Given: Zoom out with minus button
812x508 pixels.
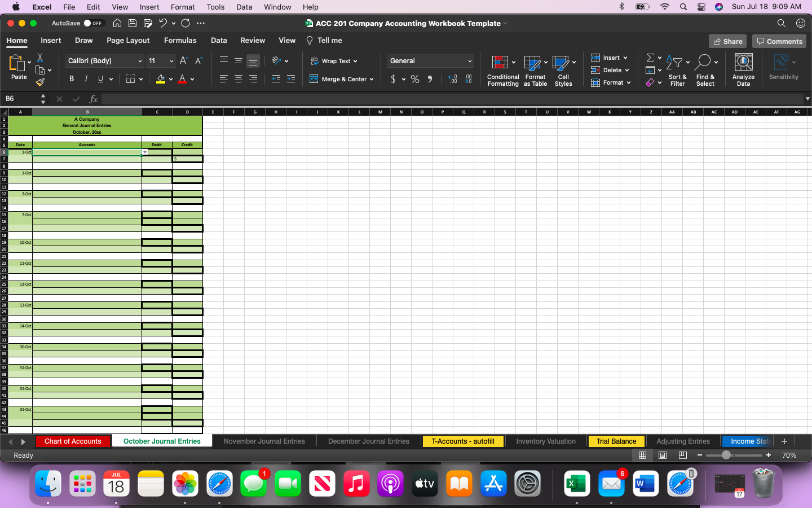Looking at the screenshot, I should pos(700,455).
